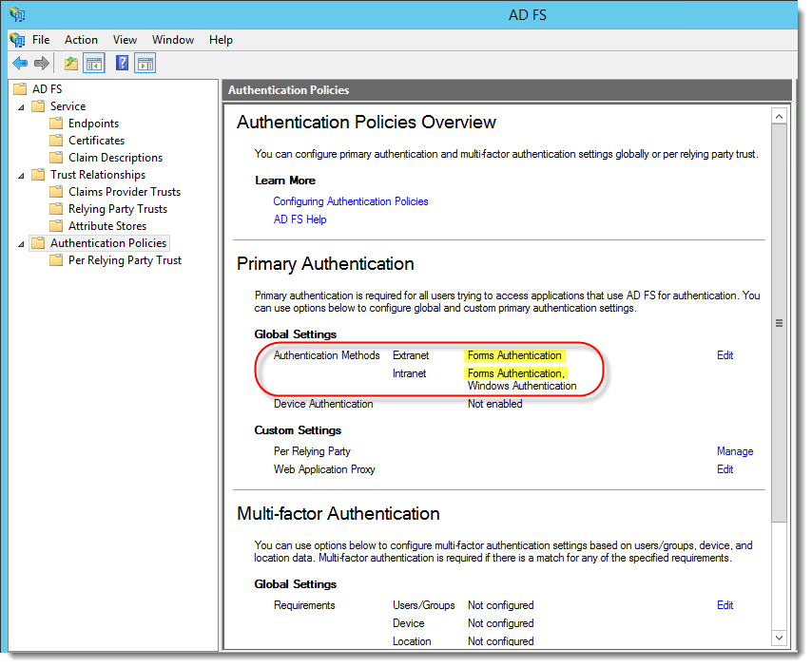The height and width of the screenshot is (667, 812).
Task: Collapse the Service tree node
Action: tap(21, 106)
